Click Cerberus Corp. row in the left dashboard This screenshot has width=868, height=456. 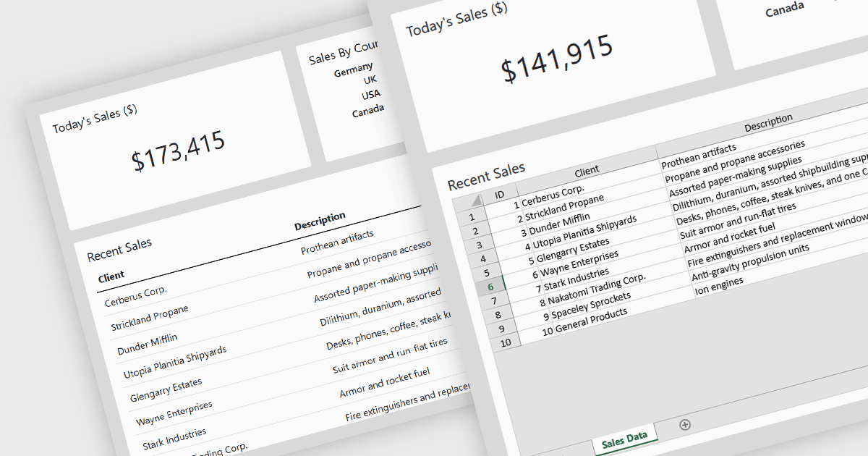pyautogui.click(x=135, y=297)
